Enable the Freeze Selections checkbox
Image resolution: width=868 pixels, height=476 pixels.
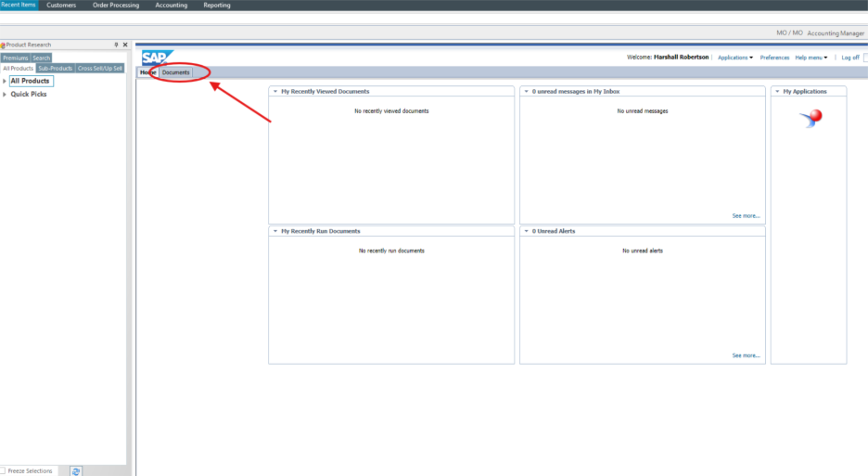coord(4,470)
